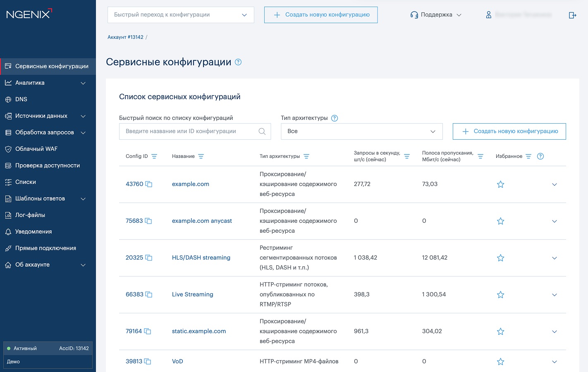
Task: Click search magnifier in configuration search field
Action: pos(262,131)
